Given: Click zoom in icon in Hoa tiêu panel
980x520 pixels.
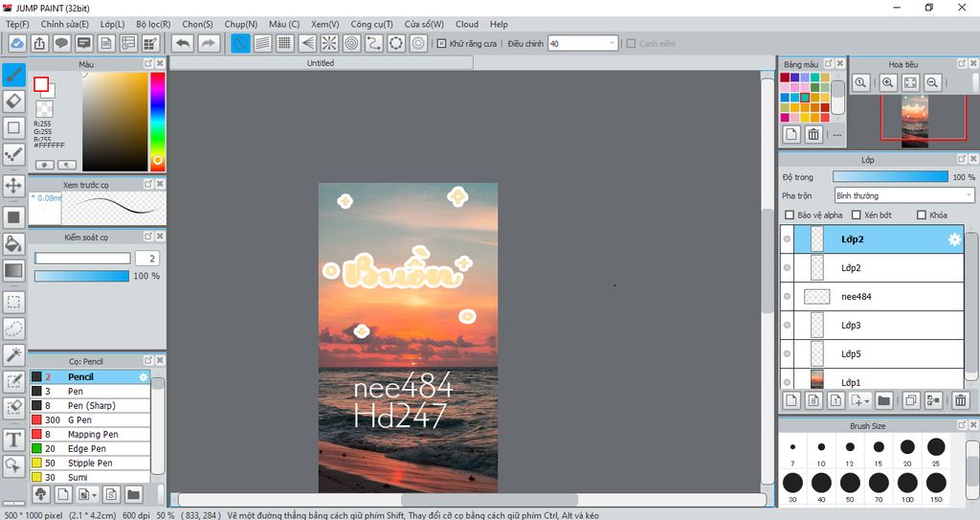Looking at the screenshot, I should coord(887,82).
